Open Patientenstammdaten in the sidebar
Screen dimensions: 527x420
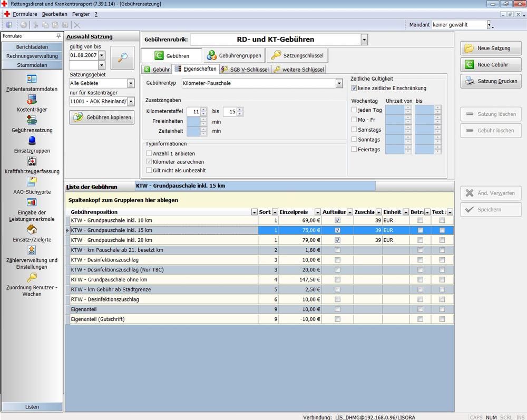click(x=32, y=79)
